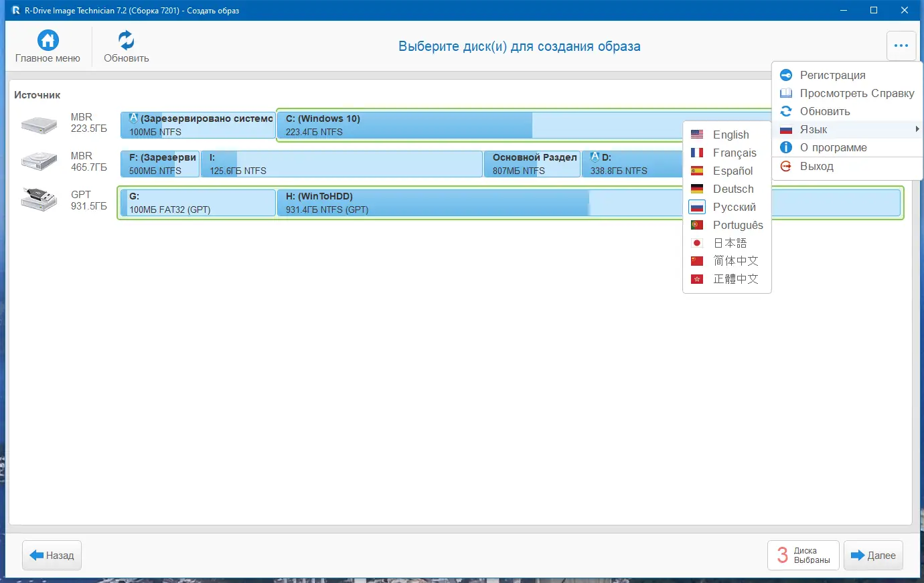Click the Главное меню home icon
Viewport: 924px width, 583px height.
pos(47,40)
